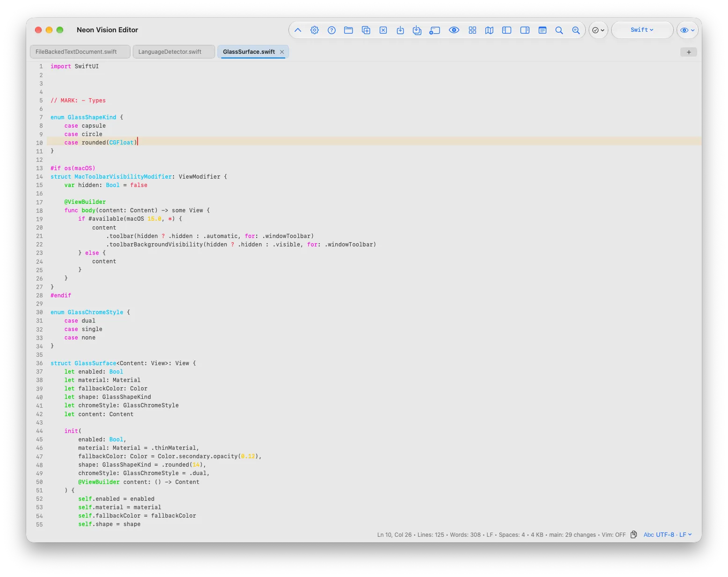Close the GlassSurface.swift tab
728x577 pixels.
tap(282, 52)
